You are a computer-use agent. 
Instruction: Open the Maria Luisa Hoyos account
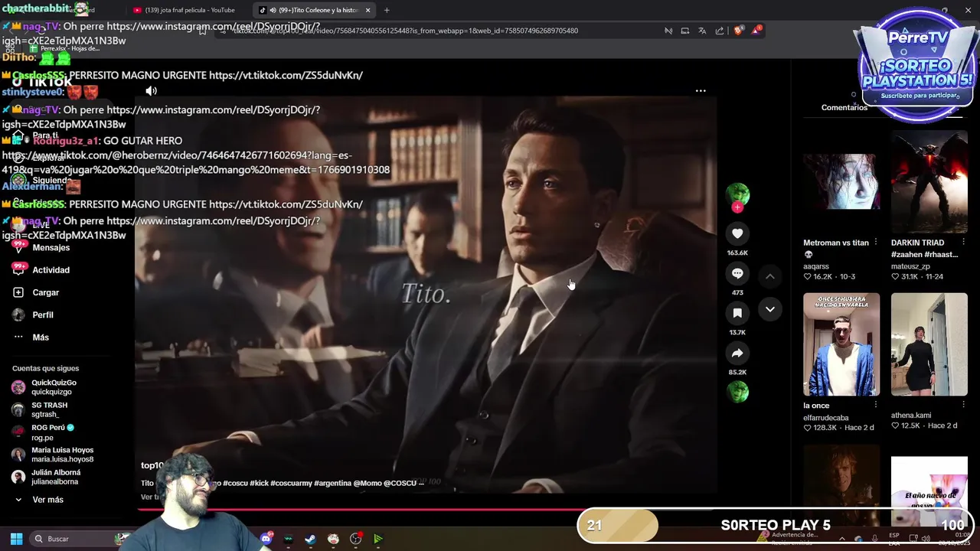62,455
